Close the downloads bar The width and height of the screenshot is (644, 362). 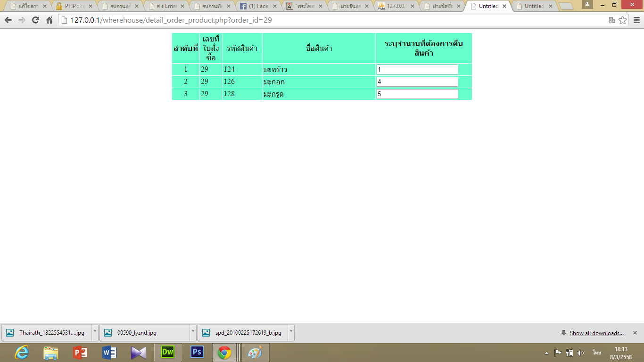tap(635, 333)
